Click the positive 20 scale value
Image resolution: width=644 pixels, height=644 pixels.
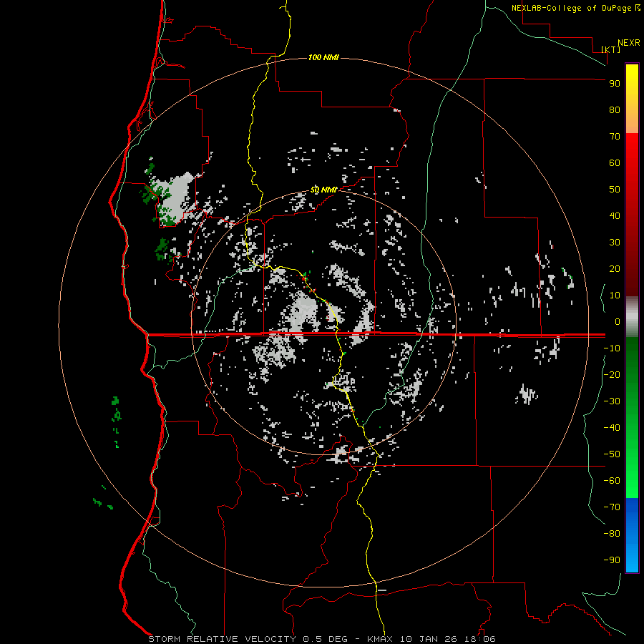pyautogui.click(x=615, y=269)
